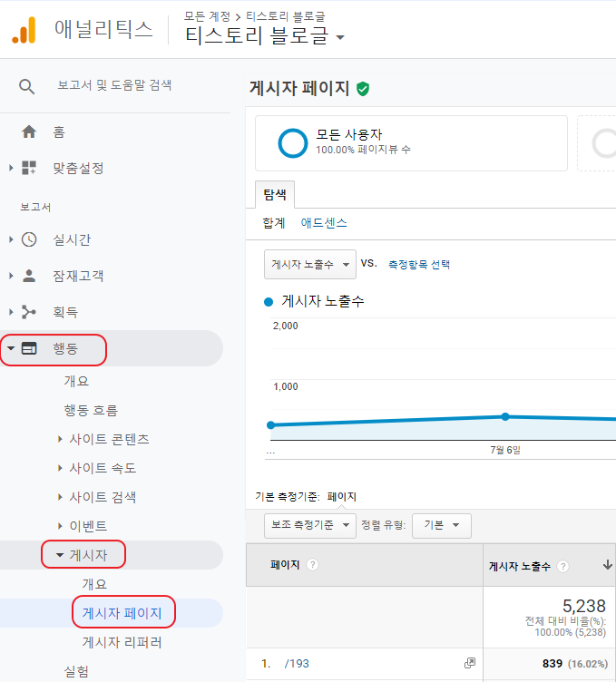Viewport: 616px width, 682px height.
Task: Switch to the 합계 view
Action: click(x=274, y=223)
